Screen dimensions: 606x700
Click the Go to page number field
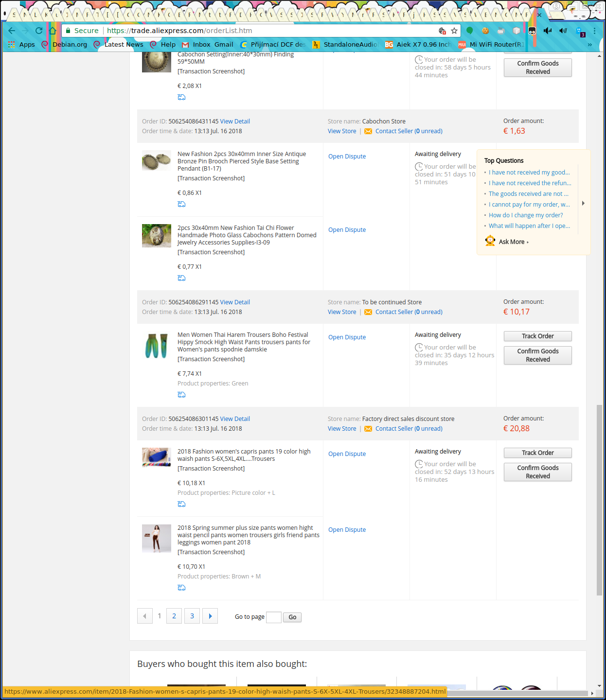tap(274, 617)
